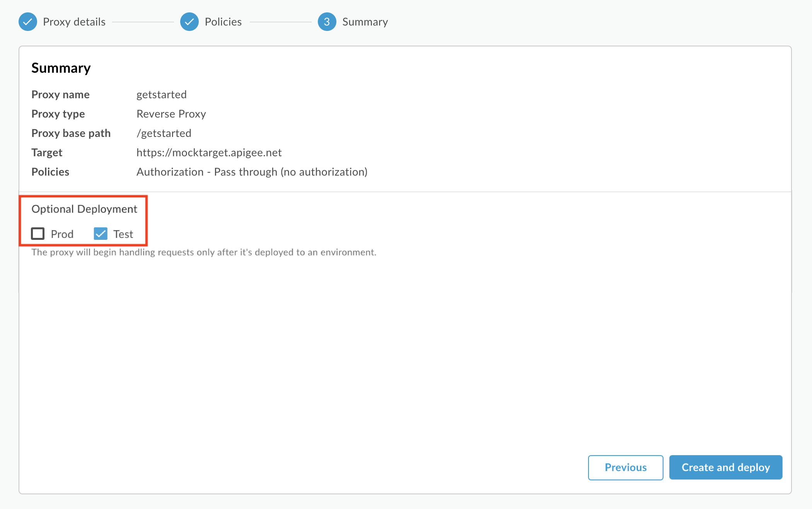Viewport: 812px width, 509px height.
Task: Click the Optional Deployment section icon
Action: (x=100, y=233)
